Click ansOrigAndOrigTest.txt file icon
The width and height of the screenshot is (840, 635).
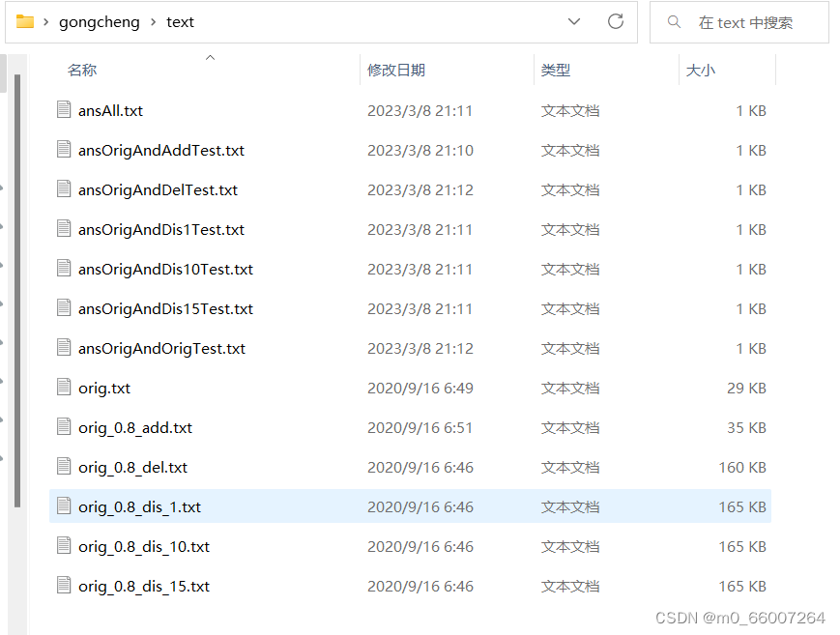click(x=64, y=347)
